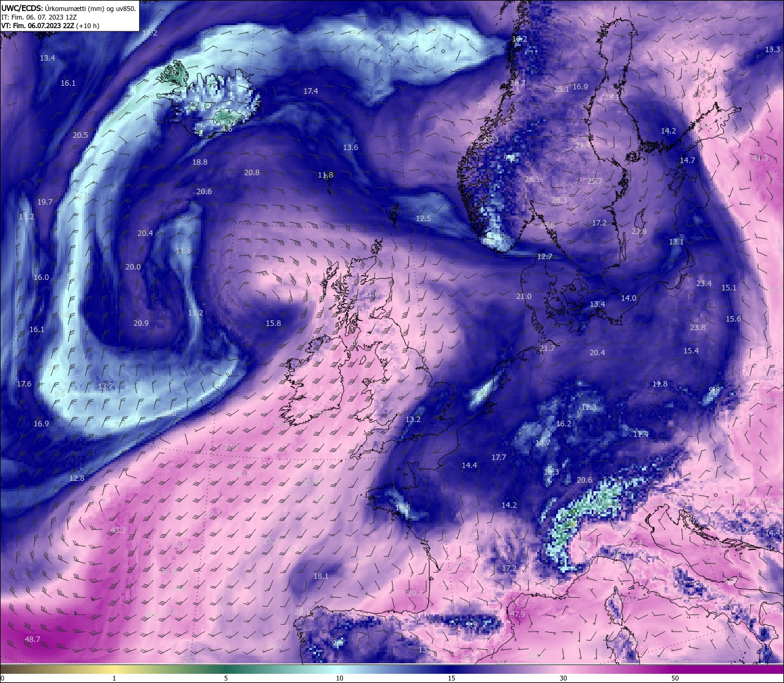
Task: Click the '13.6' value on the map
Action: [350, 148]
